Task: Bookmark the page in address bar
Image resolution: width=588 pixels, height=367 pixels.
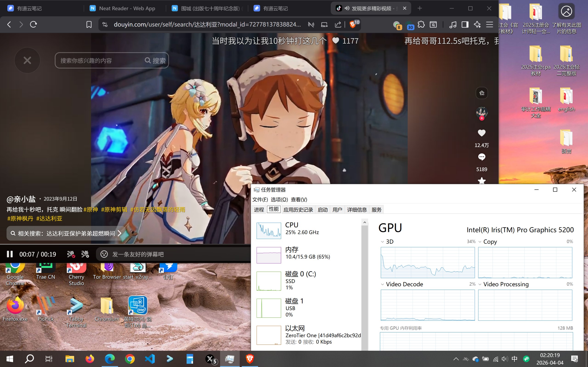Action: pos(89,25)
